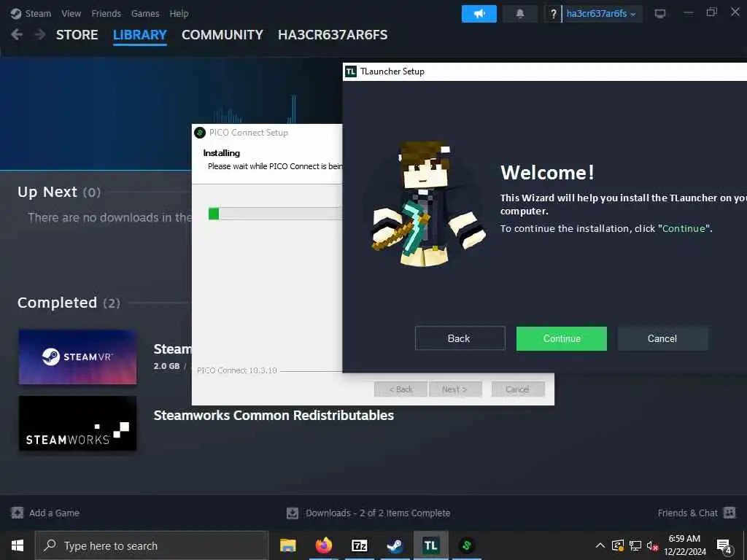Go back with Steam's left arrow
The image size is (747, 560).
[17, 34]
